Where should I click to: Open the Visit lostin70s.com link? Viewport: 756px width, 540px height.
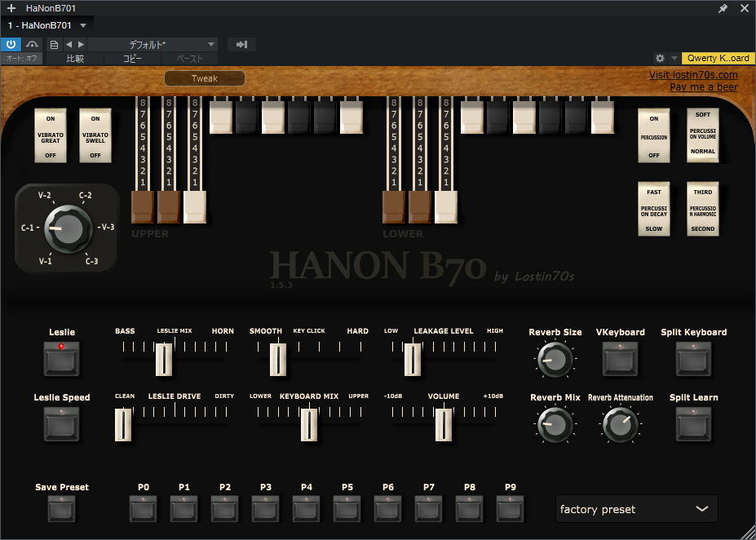tap(693, 75)
